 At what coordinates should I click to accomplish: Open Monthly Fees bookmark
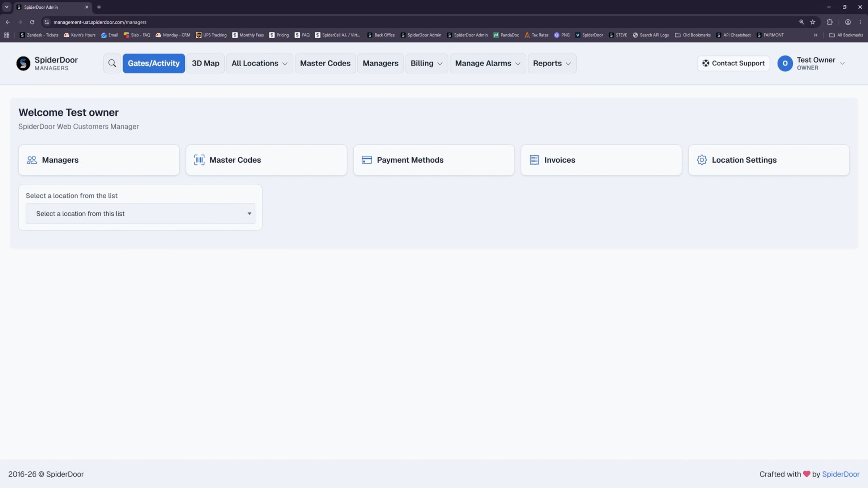(x=248, y=35)
